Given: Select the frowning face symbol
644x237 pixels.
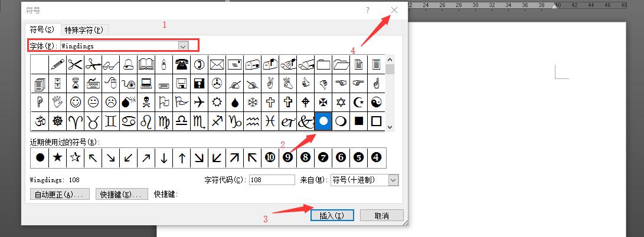Looking at the screenshot, I should pos(111,102).
